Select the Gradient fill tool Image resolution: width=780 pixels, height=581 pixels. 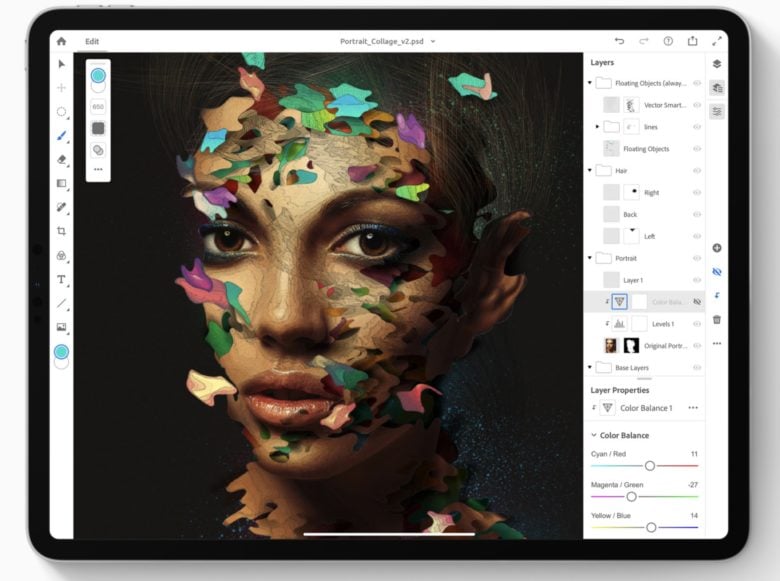pos(61,184)
